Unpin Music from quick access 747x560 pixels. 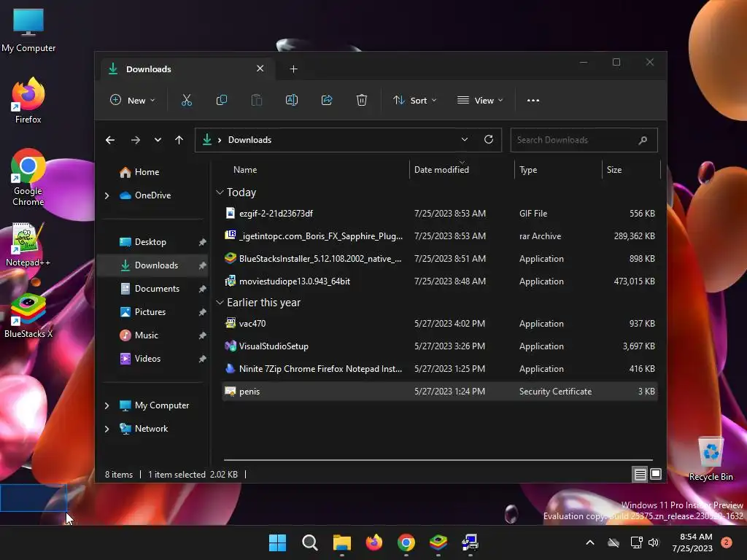(203, 335)
